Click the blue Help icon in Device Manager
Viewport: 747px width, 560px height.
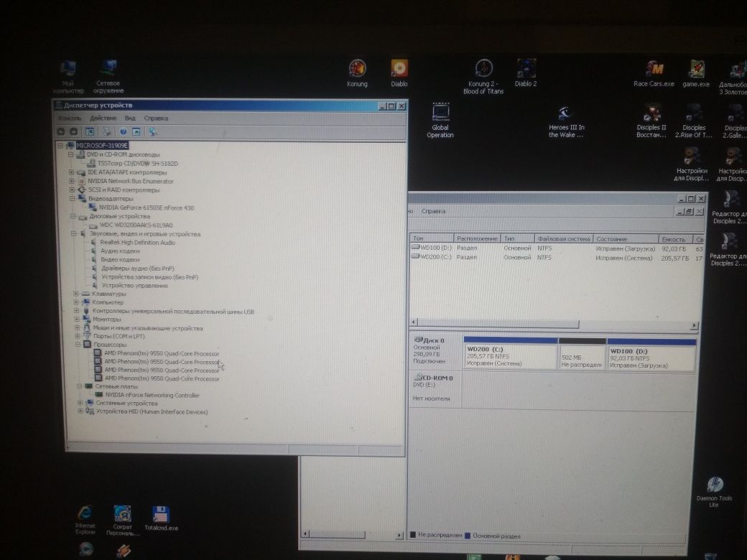tap(123, 132)
